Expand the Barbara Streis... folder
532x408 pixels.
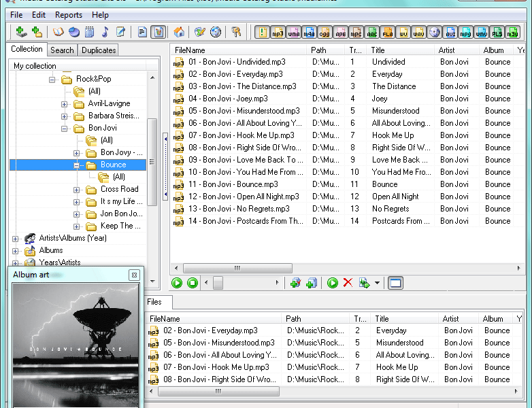pos(64,116)
